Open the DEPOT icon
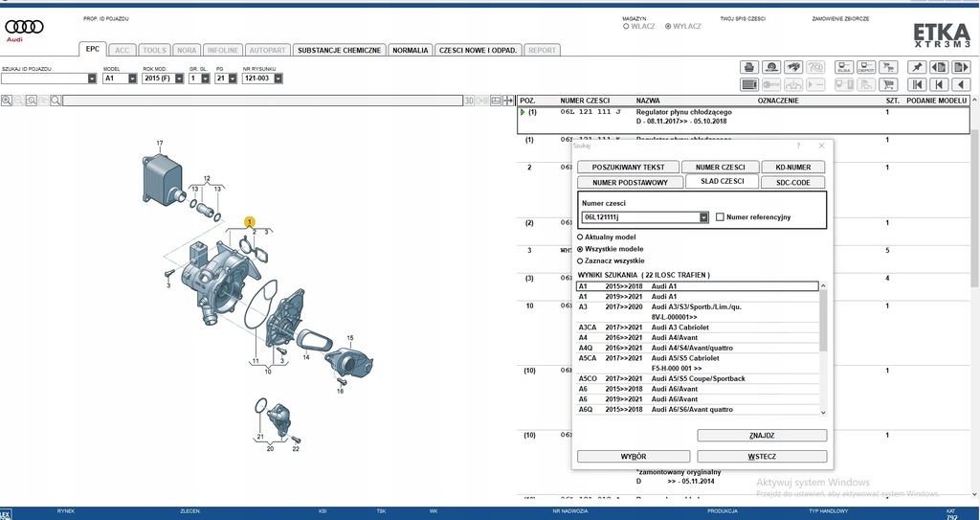 (865, 67)
